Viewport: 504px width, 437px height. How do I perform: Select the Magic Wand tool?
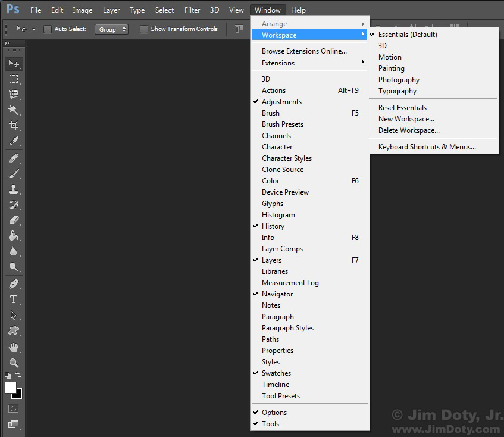14,110
